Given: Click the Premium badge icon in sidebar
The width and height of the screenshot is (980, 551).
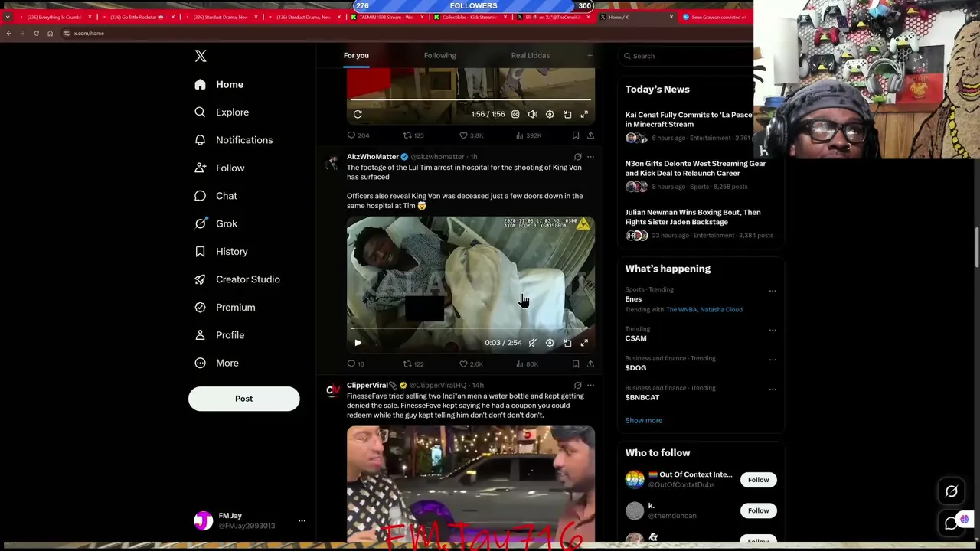Looking at the screenshot, I should 200,307.
